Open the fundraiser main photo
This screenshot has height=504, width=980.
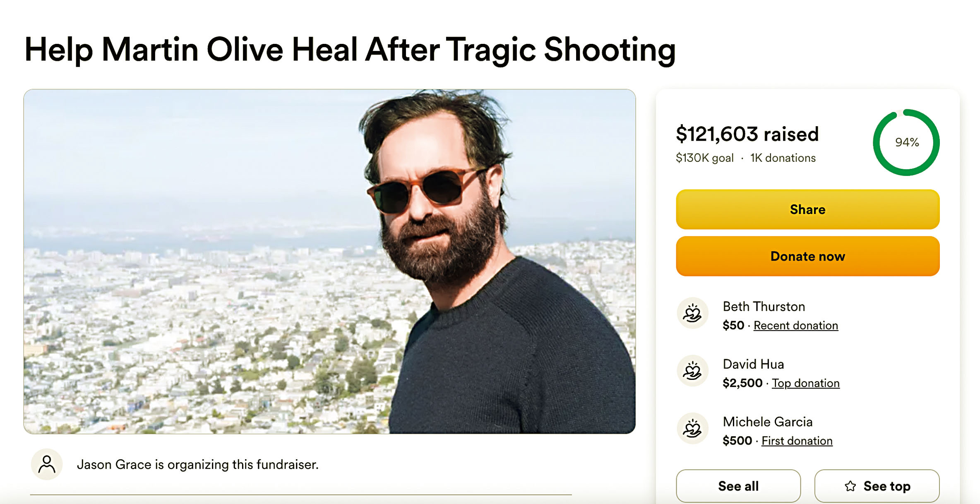pos(329,262)
